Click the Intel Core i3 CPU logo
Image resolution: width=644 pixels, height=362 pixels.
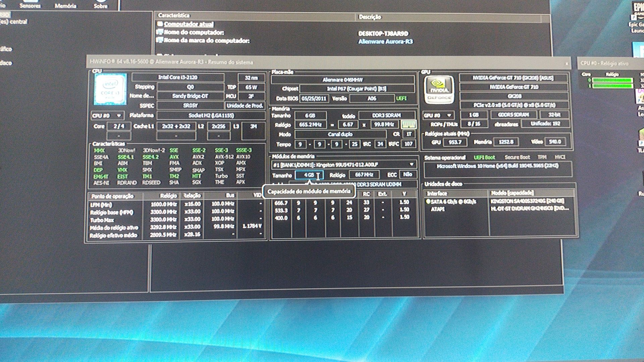pos(110,89)
